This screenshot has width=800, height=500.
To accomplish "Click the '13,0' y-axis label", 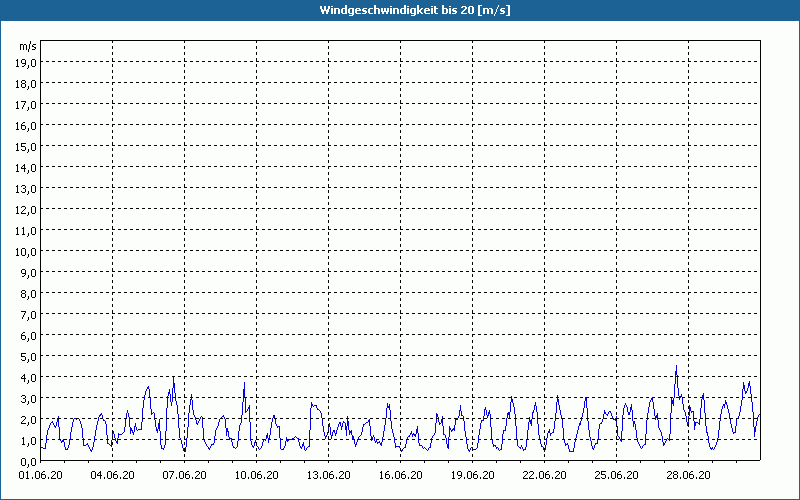I will coord(26,189).
